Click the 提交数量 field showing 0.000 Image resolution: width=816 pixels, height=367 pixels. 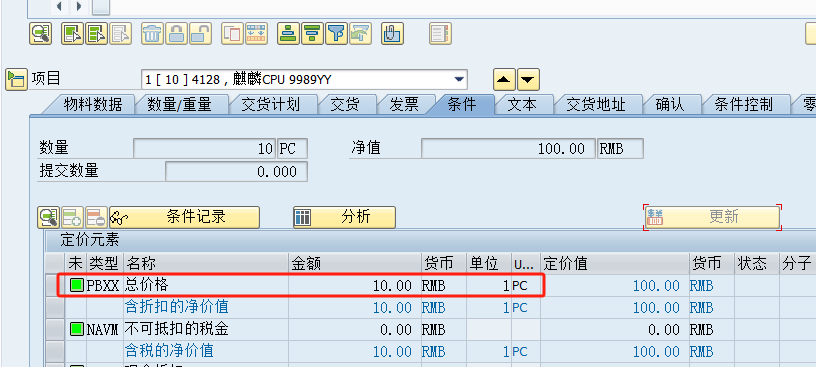236,171
